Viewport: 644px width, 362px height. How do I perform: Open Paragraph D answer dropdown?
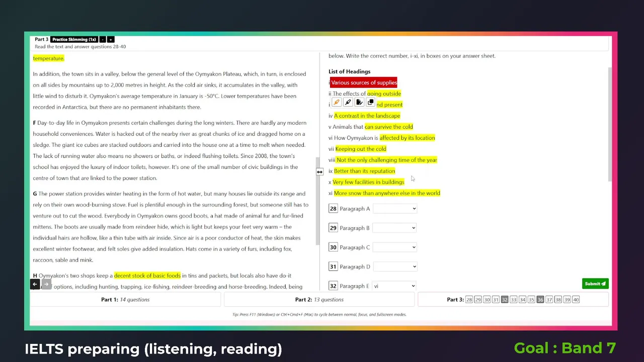[x=395, y=266]
